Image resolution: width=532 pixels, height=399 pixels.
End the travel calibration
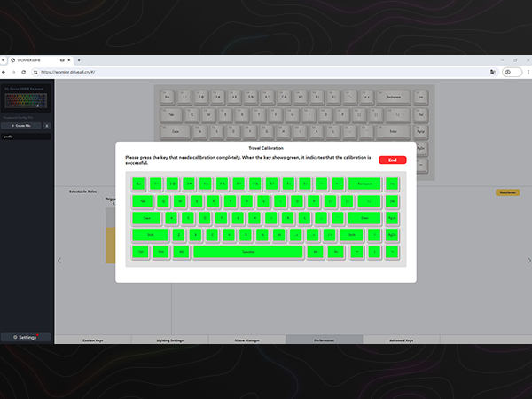point(392,160)
